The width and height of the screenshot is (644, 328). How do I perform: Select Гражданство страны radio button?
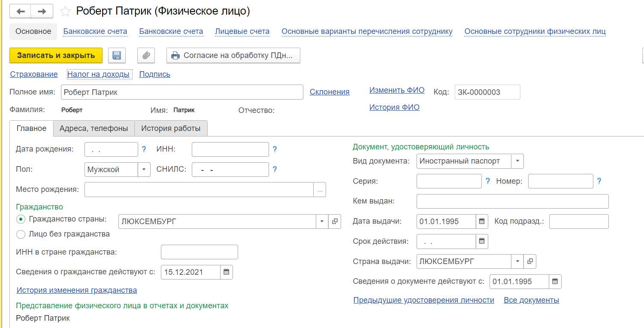coord(21,219)
